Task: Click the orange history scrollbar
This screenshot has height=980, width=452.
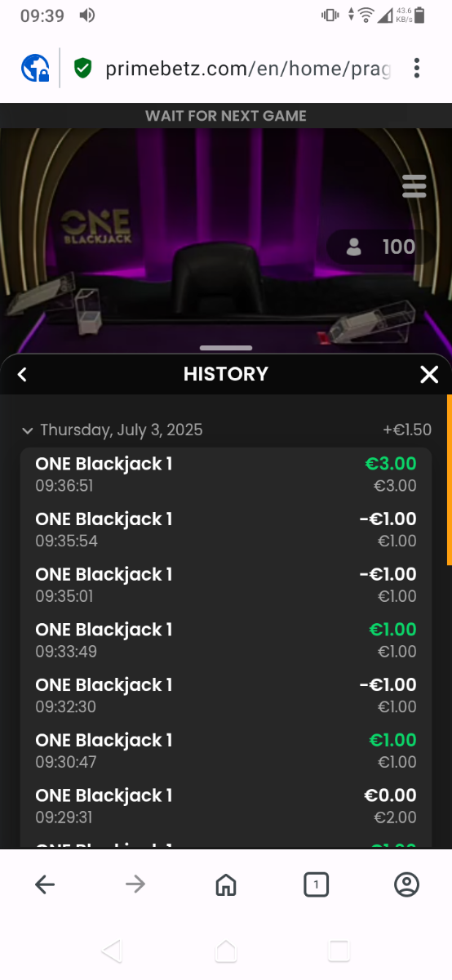Action: (x=449, y=480)
